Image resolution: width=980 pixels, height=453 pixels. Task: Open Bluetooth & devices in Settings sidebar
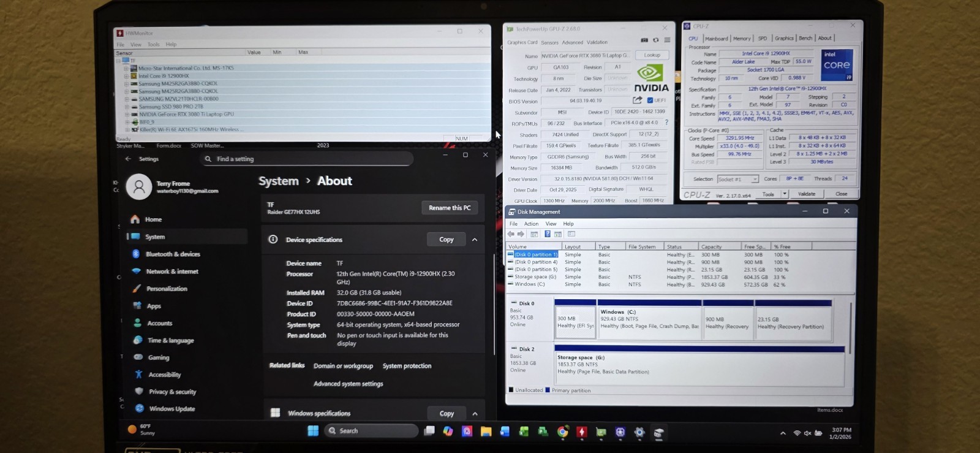[173, 254]
